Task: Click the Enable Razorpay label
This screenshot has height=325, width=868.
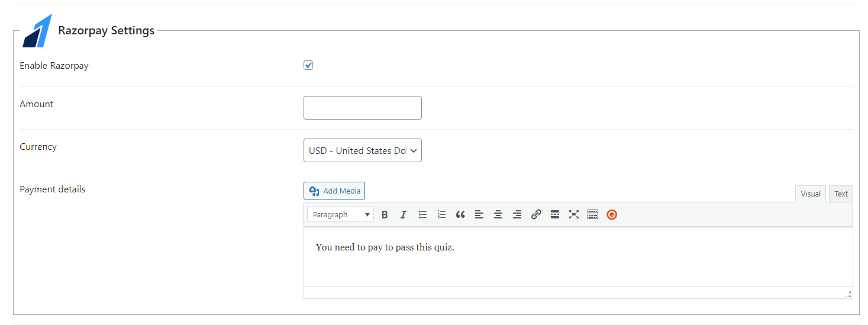Action: tap(54, 66)
